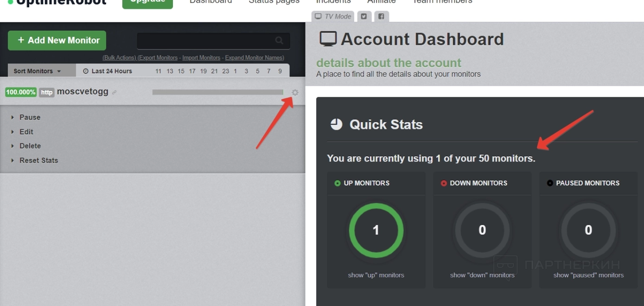
Task: Choose Pause from monitor menu
Action: 30,117
